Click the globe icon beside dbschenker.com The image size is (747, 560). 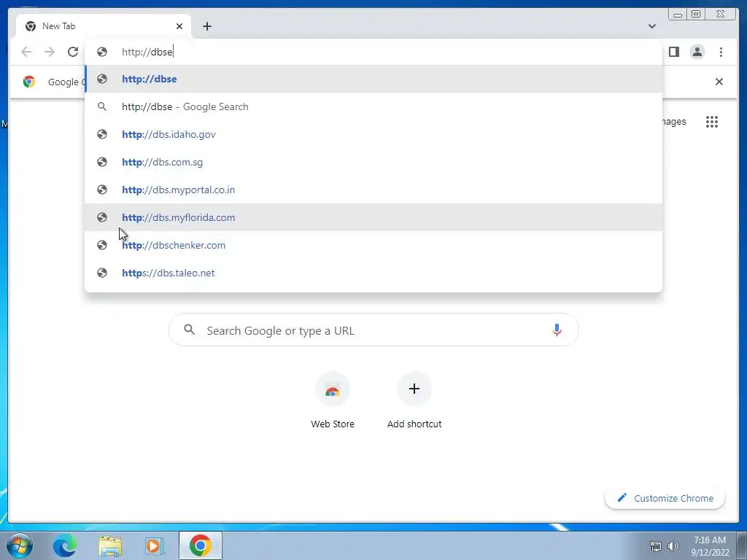point(102,245)
